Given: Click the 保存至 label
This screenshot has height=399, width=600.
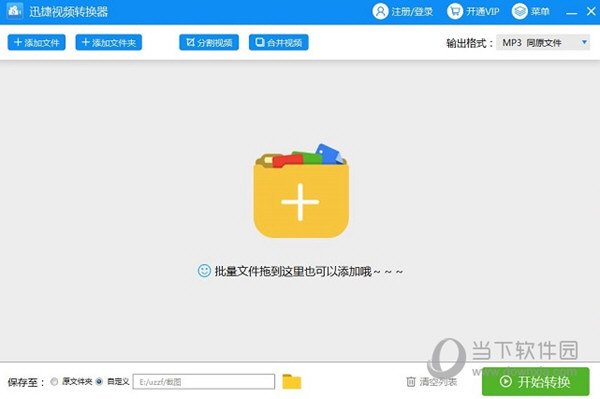Looking at the screenshot, I should [26, 382].
